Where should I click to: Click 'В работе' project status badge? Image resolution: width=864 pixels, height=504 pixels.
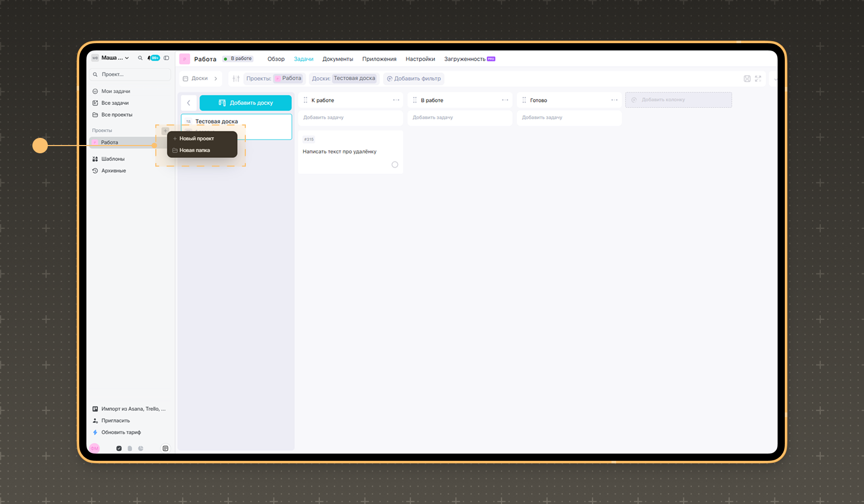tap(238, 59)
